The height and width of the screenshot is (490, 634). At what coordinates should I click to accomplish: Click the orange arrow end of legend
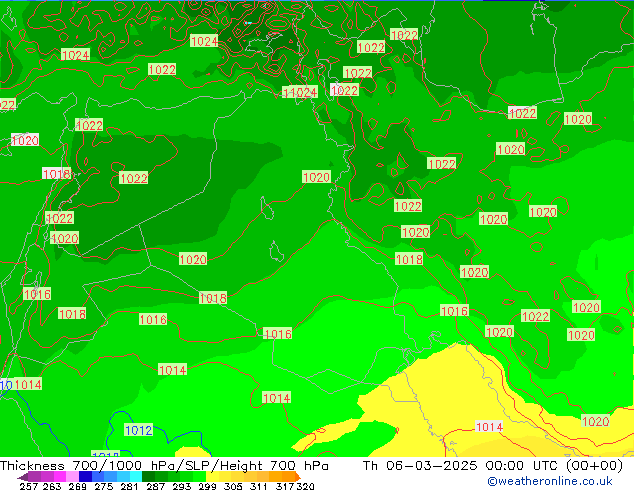298,476
